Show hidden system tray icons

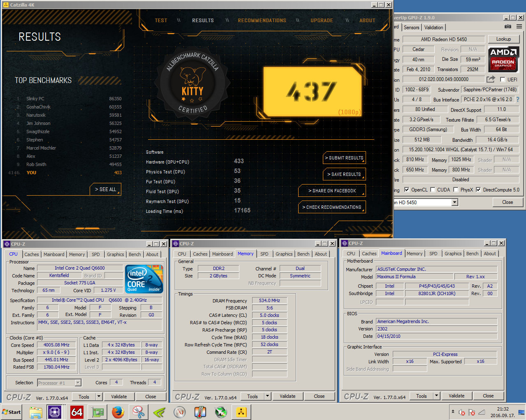click(x=453, y=412)
